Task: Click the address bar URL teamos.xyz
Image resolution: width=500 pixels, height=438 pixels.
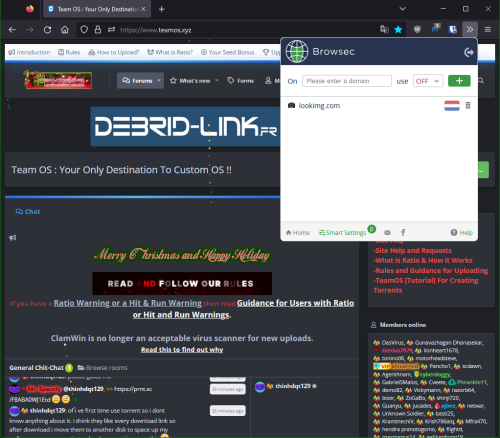Action: [156, 30]
